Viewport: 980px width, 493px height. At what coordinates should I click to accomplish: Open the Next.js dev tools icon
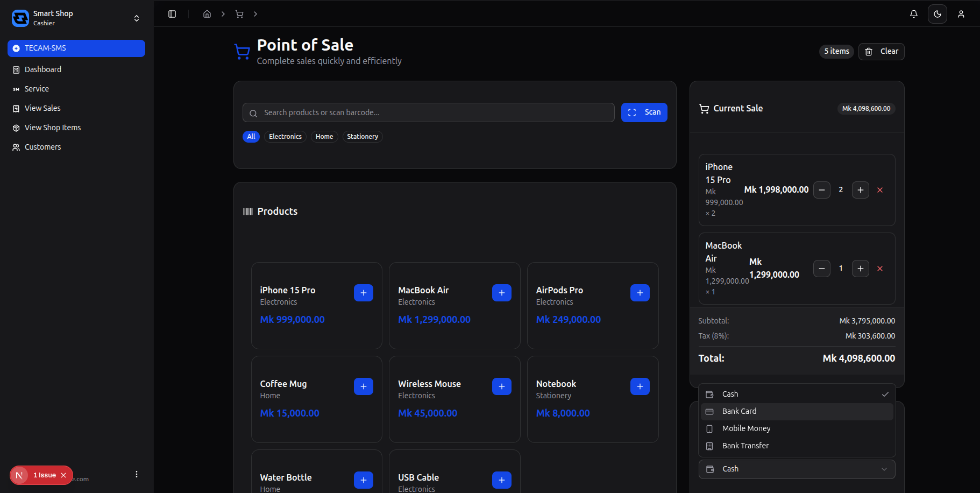[x=19, y=475]
